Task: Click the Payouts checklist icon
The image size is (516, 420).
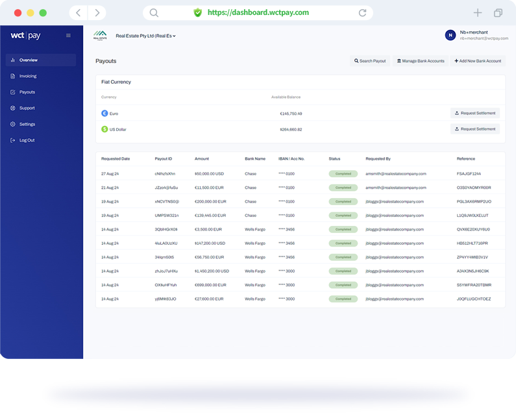Action: (13, 92)
